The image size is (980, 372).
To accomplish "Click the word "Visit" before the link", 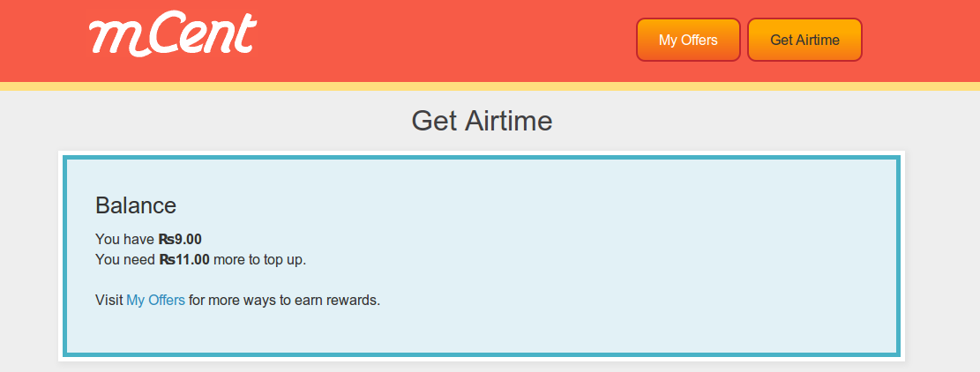I will pos(108,300).
